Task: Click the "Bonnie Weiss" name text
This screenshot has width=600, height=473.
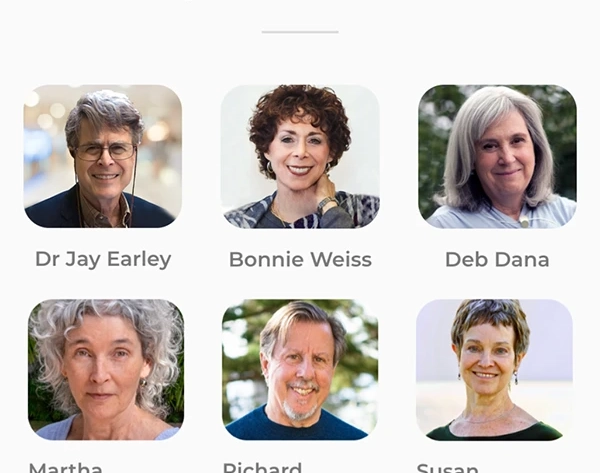Action: tap(300, 259)
